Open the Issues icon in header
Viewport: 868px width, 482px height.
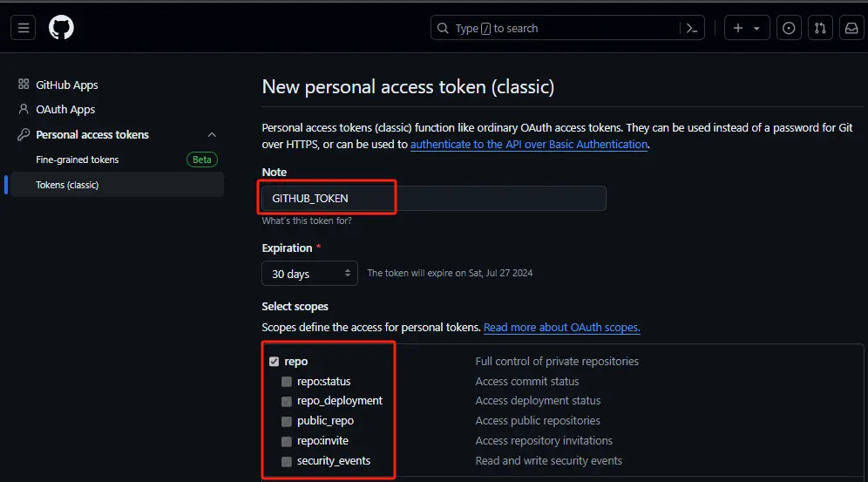pyautogui.click(x=789, y=28)
